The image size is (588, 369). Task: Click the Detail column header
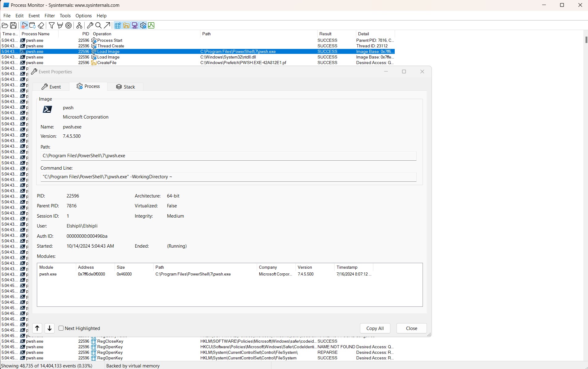coord(375,34)
